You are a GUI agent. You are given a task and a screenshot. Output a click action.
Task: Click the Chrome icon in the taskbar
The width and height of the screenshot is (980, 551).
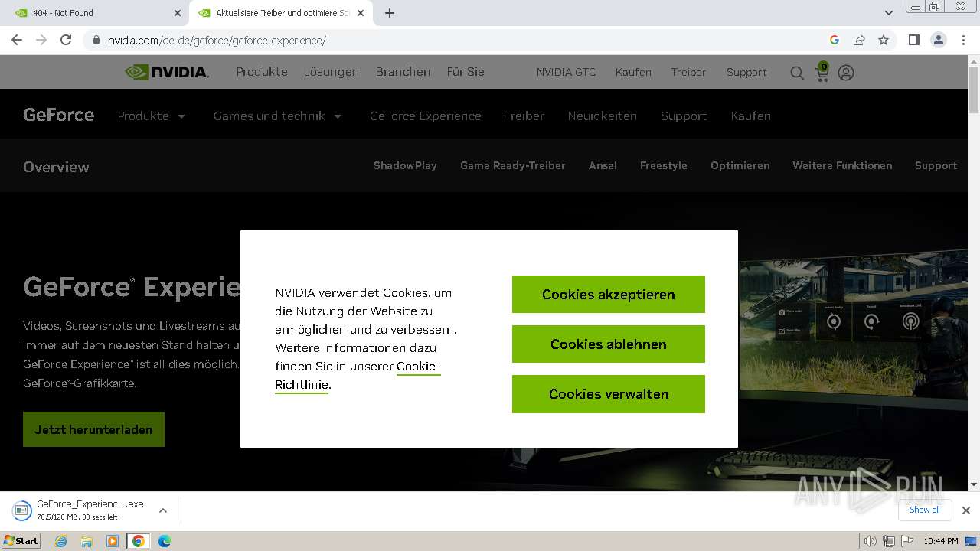pyautogui.click(x=139, y=541)
